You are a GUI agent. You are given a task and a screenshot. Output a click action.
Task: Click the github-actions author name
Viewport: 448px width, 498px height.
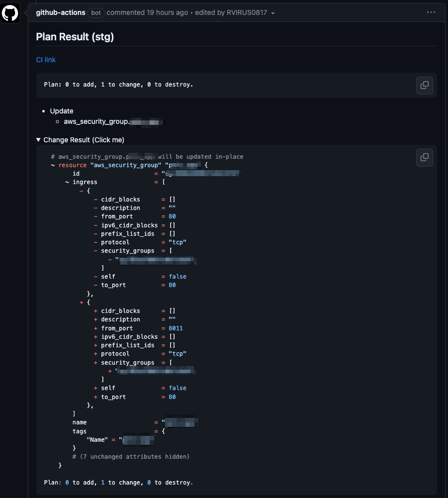point(61,12)
